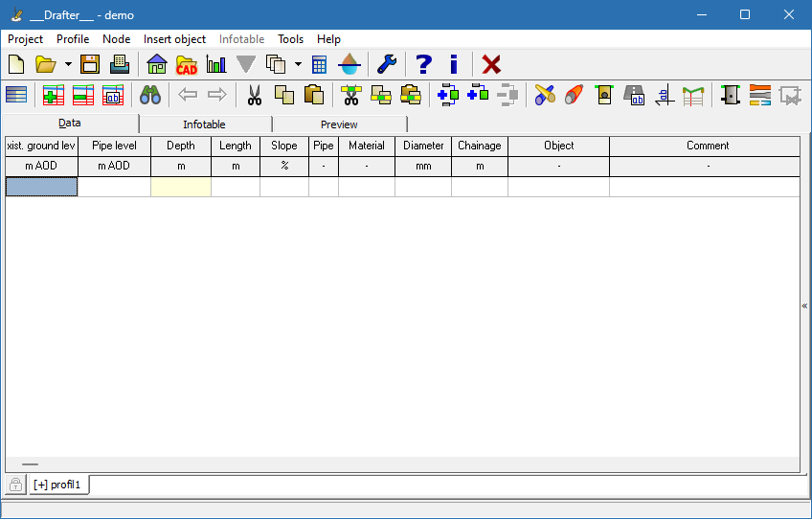
Task: Click the scissors cut icon
Action: click(254, 95)
